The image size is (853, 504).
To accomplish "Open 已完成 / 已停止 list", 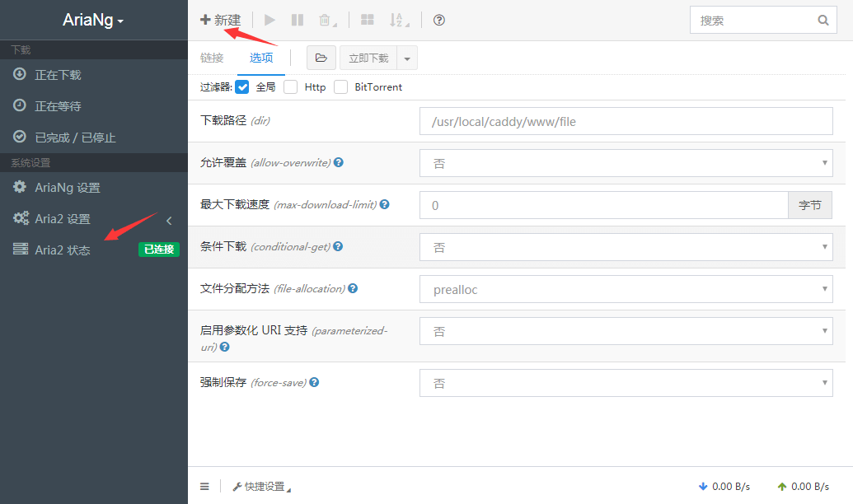I will 94,138.
